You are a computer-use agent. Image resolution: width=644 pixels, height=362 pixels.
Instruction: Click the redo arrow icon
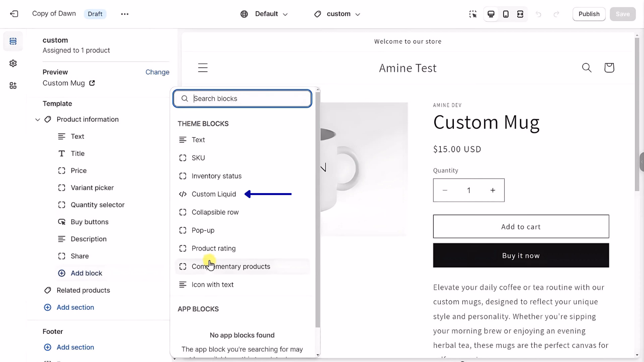point(556,14)
